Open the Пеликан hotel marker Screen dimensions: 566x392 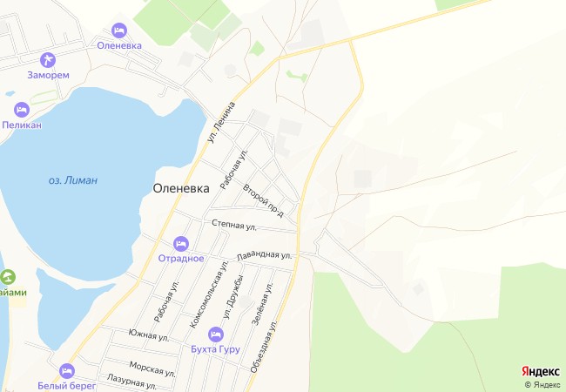tap(22, 110)
